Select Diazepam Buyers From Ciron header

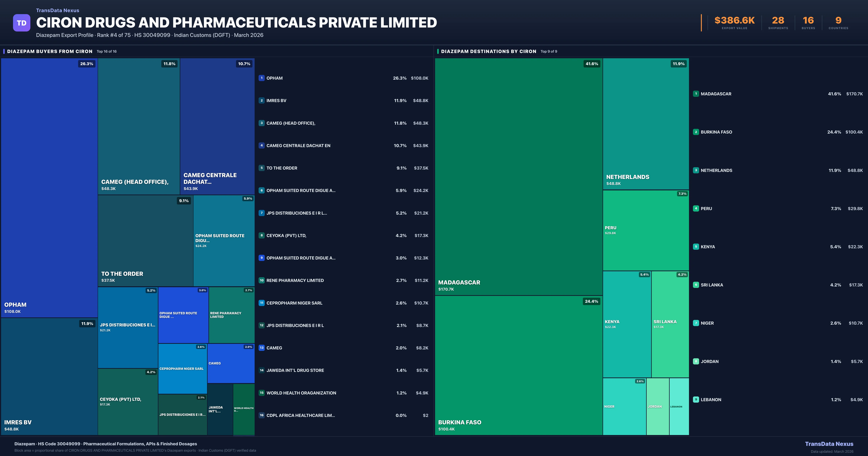[x=50, y=51]
